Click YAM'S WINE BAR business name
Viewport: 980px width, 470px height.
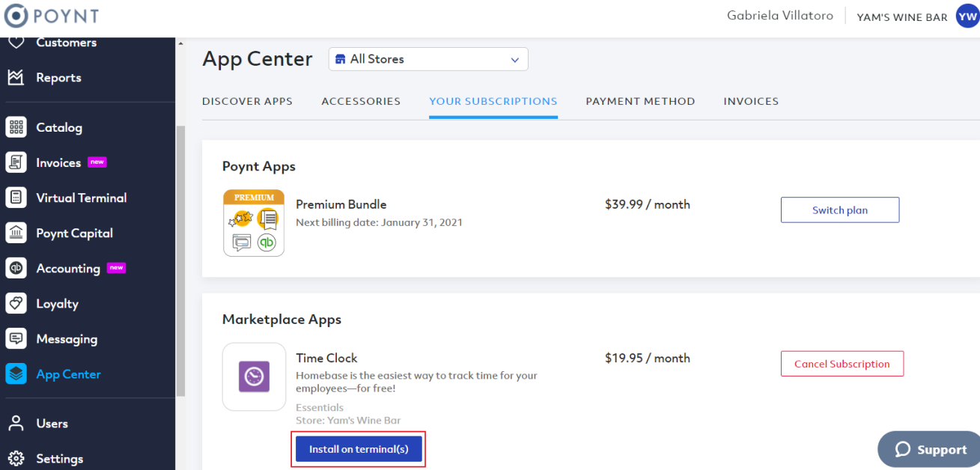pos(902,17)
